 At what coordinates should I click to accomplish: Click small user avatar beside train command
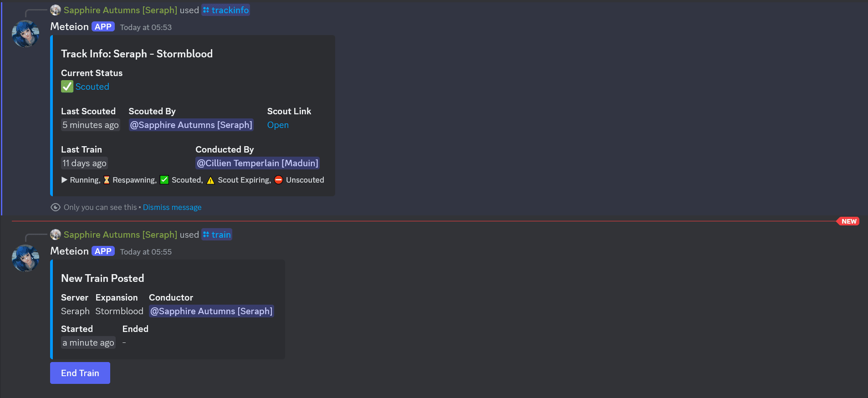[x=56, y=235]
